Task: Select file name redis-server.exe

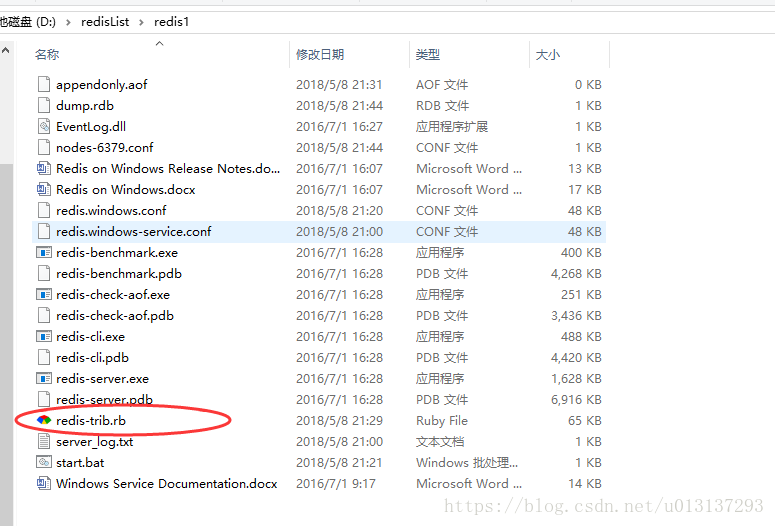Action: (102, 379)
